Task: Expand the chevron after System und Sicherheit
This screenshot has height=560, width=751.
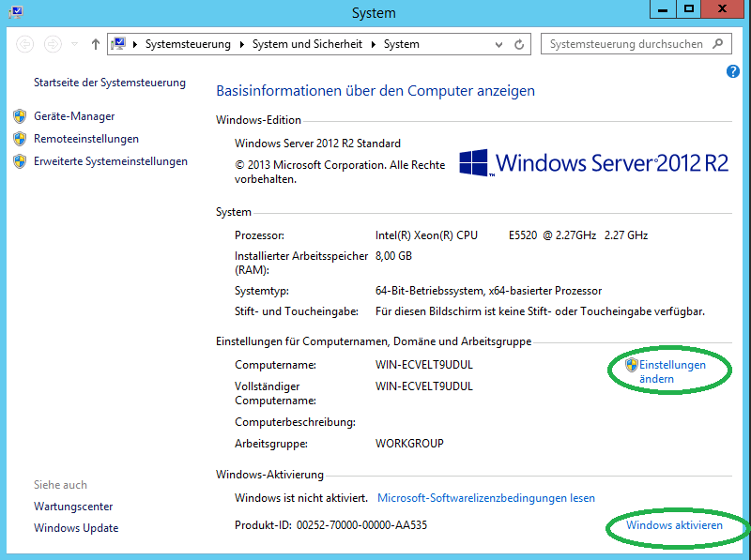Action: 375,44
